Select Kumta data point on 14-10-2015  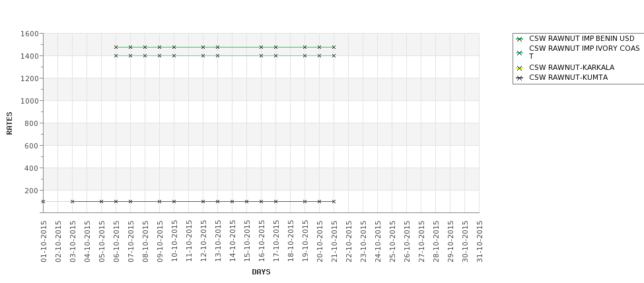pyautogui.click(x=232, y=201)
